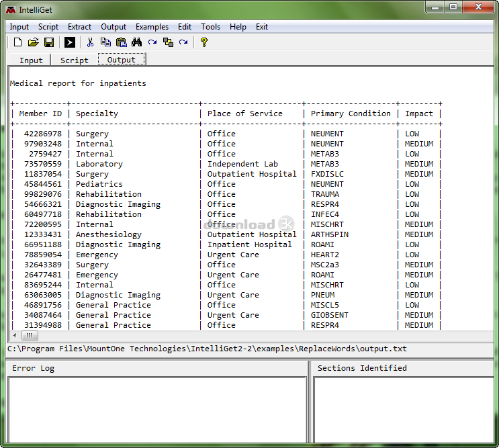The image size is (499, 448).
Task: Click the Exit menu item
Action: coord(262,27)
